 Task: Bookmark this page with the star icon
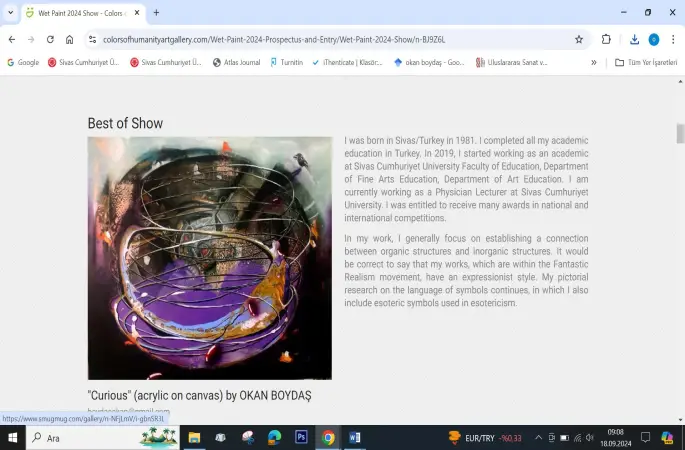pyautogui.click(x=579, y=39)
